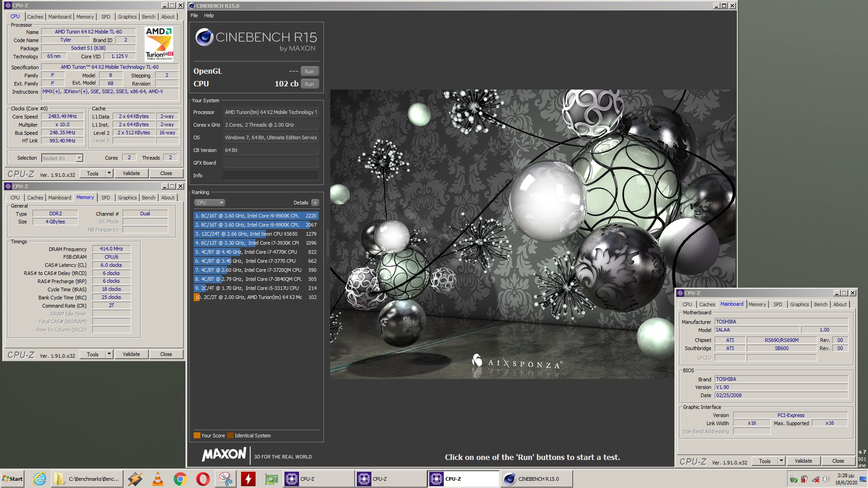
Task: Click the Show Desktop icon beside the clock
Action: [863, 479]
